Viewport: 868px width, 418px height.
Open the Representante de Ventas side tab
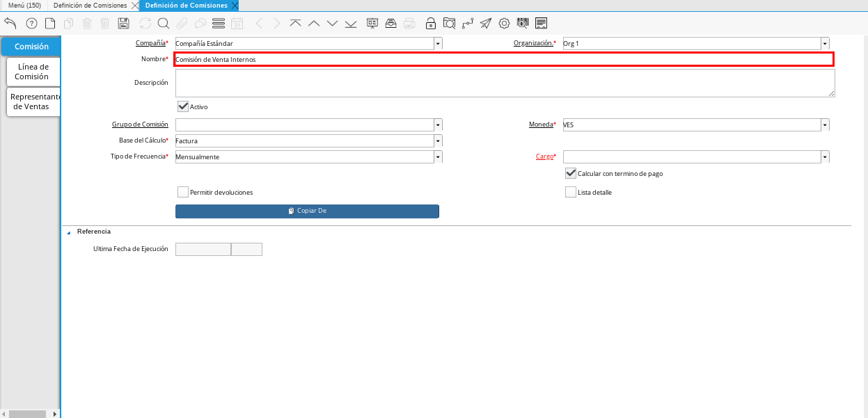tap(34, 102)
